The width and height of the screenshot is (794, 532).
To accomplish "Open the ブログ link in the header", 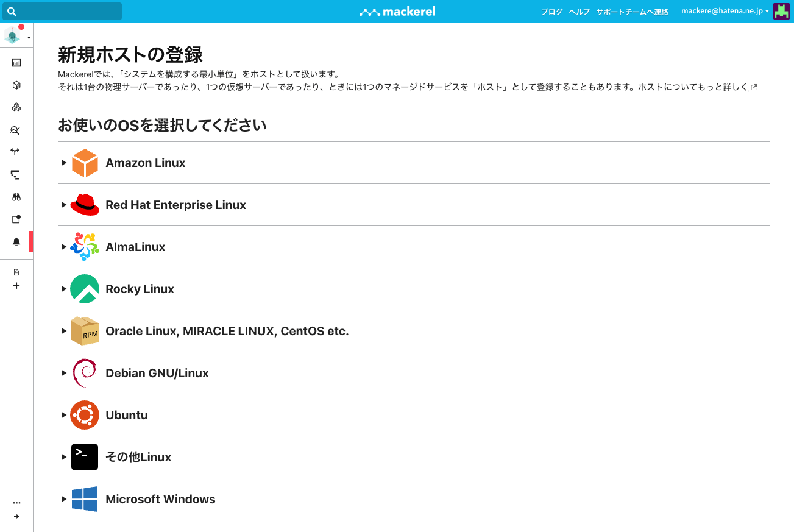I will click(x=552, y=12).
